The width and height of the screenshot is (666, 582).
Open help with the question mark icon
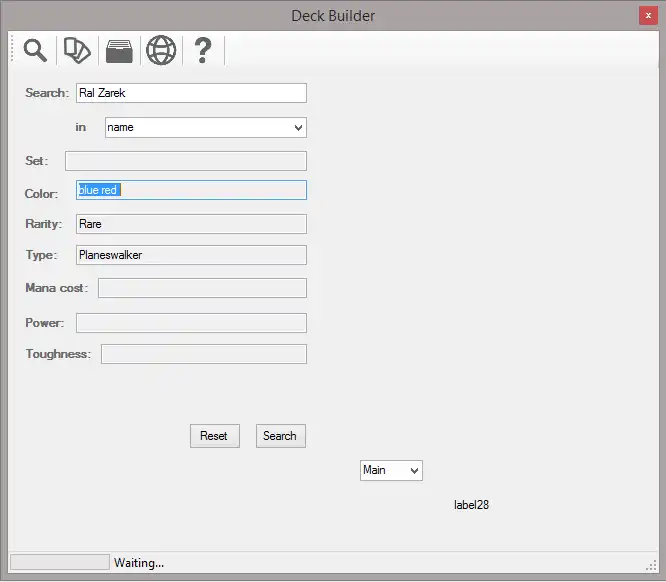203,51
